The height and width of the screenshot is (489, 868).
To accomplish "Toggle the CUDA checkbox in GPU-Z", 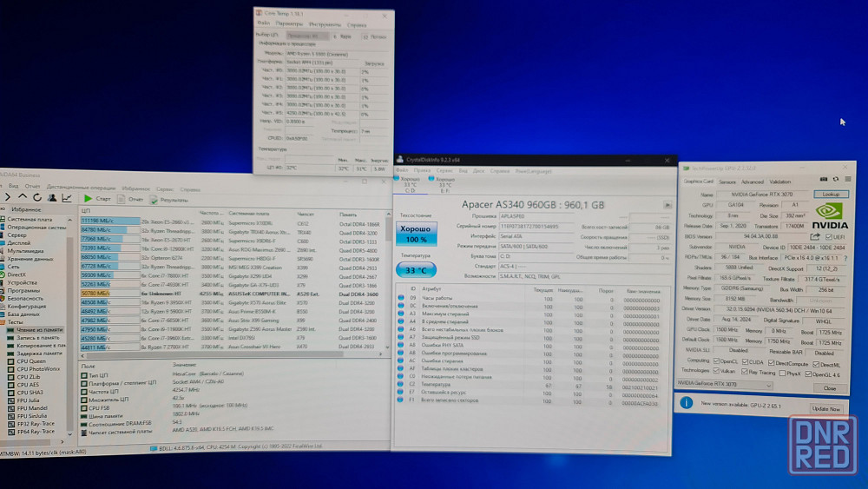I will pos(745,361).
